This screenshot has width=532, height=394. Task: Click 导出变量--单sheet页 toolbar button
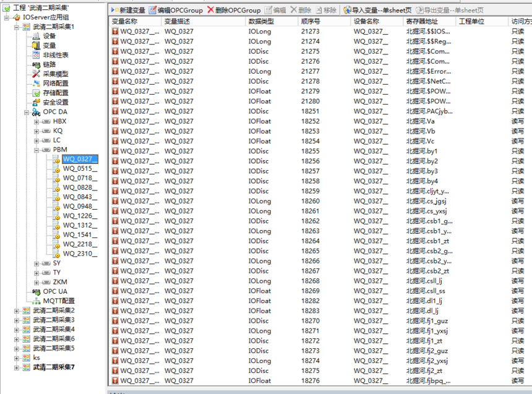pos(450,10)
